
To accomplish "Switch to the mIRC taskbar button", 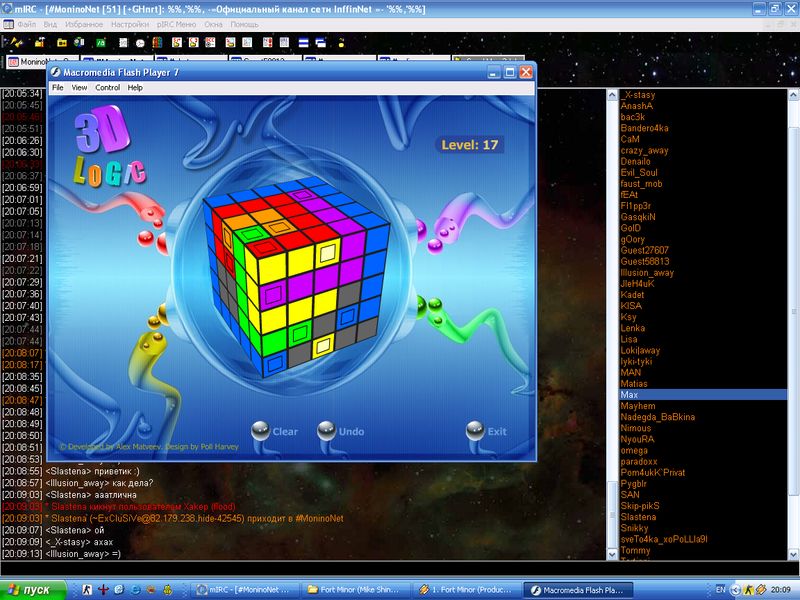I will 246,590.
